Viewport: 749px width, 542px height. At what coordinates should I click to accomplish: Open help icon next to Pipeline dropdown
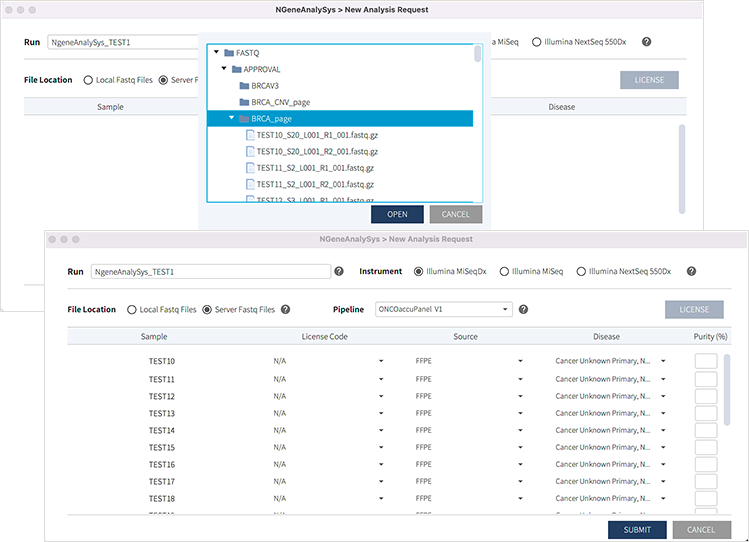point(523,309)
